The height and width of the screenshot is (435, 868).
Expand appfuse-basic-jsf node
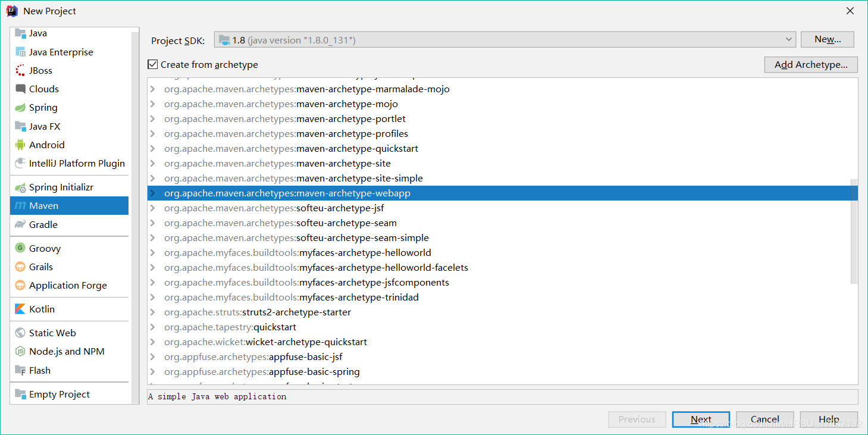click(153, 357)
